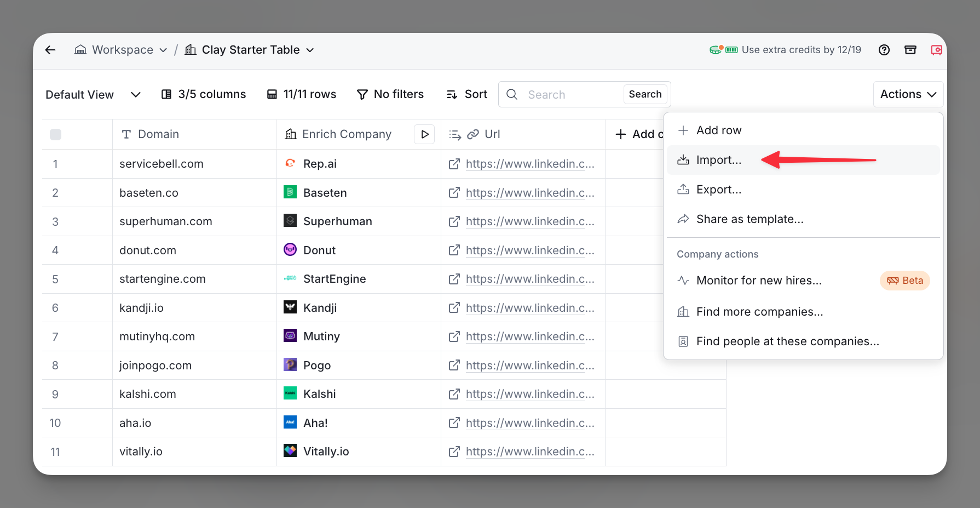This screenshot has height=508, width=980.
Task: Click the Superhuman logo icon
Action: pyautogui.click(x=290, y=221)
